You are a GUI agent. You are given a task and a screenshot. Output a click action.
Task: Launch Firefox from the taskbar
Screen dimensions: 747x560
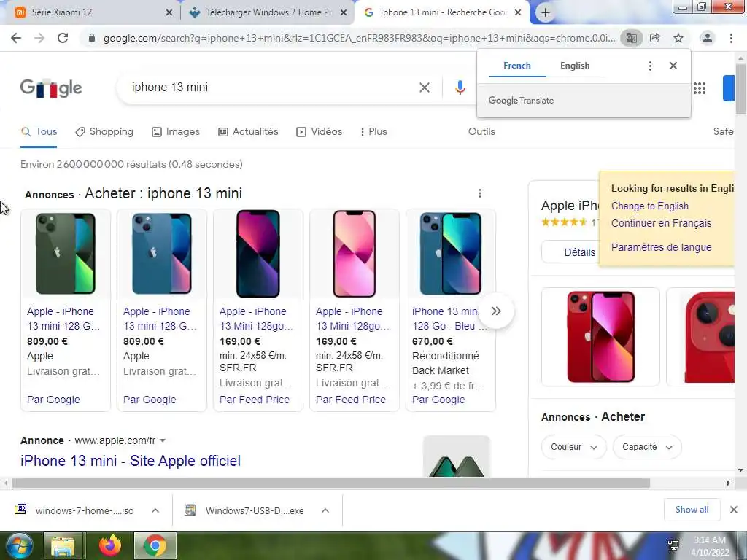tap(110, 545)
